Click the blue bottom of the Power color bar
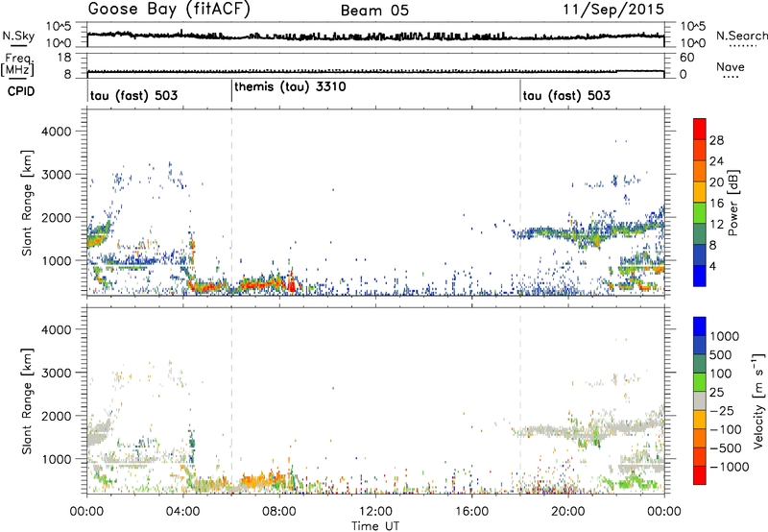 pos(700,277)
